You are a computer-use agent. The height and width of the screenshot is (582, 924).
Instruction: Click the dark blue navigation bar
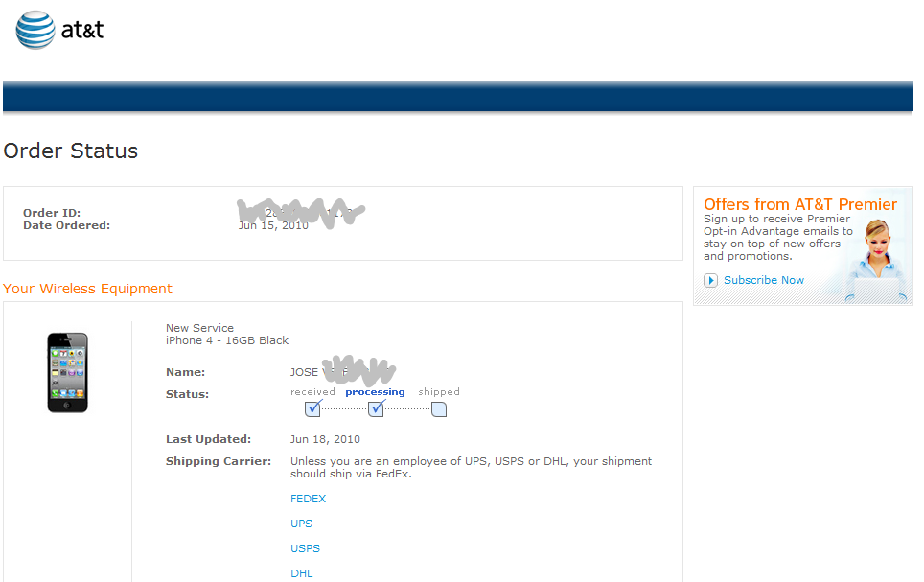pyautogui.click(x=458, y=97)
